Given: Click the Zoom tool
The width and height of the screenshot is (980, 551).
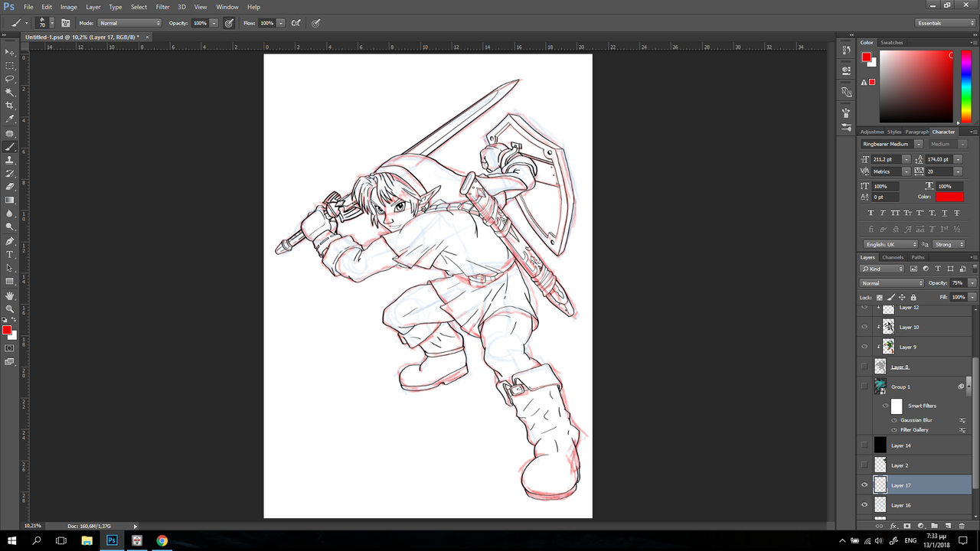Looking at the screenshot, I should [10, 308].
